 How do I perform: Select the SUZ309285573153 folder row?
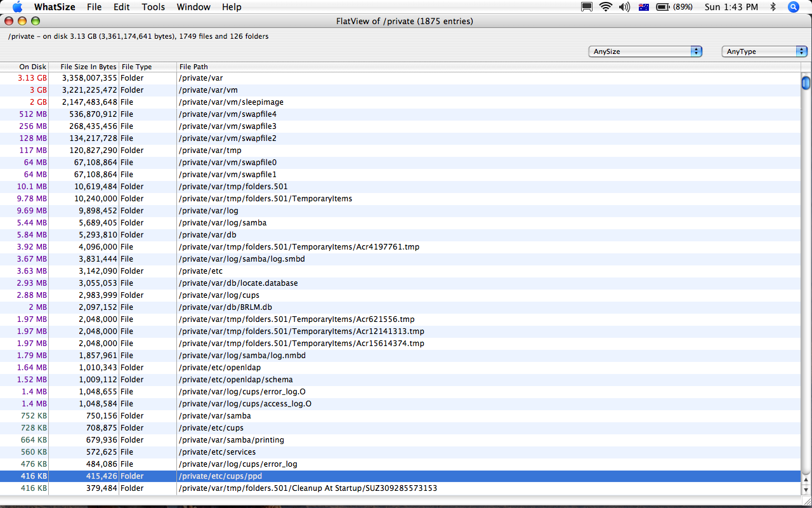(400, 488)
